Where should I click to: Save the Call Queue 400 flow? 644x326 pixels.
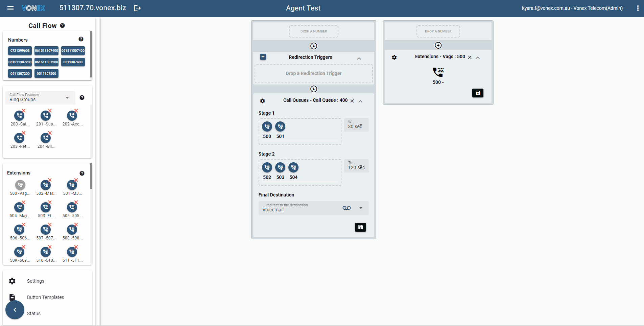pos(360,227)
